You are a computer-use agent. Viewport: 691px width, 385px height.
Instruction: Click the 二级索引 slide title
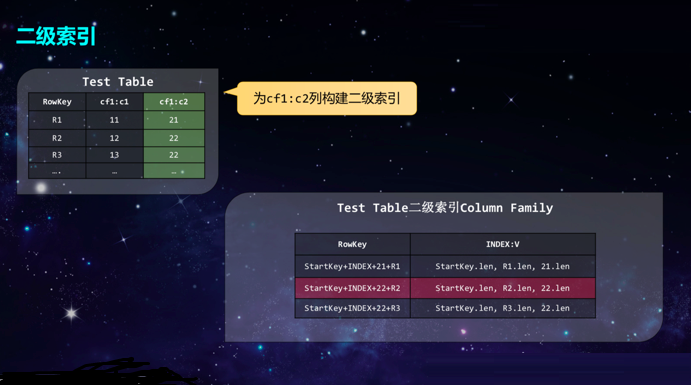click(56, 36)
